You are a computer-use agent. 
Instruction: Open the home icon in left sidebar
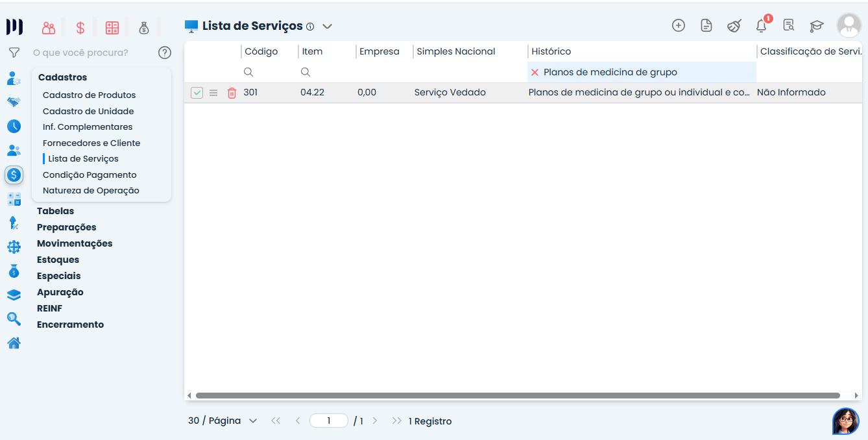(14, 343)
